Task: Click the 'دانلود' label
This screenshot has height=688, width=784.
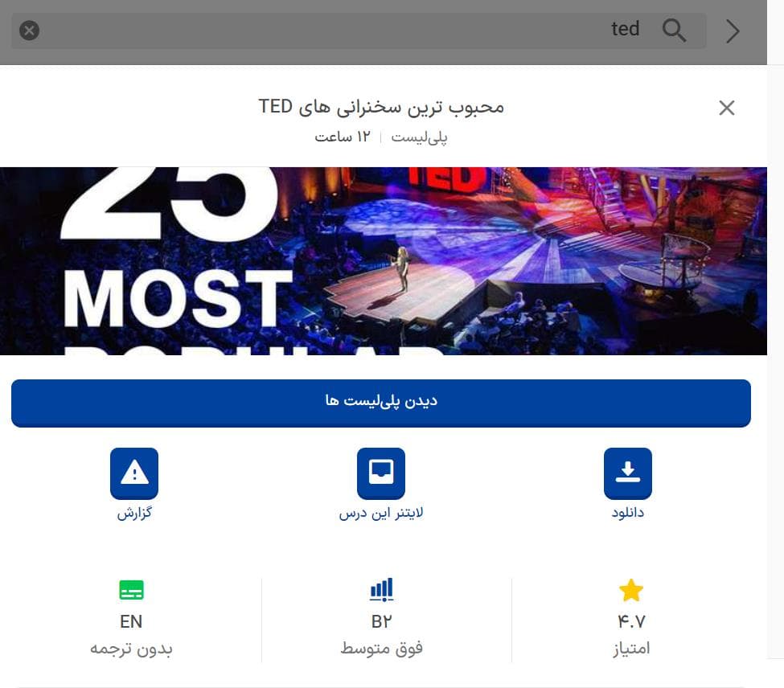Action: click(x=627, y=513)
